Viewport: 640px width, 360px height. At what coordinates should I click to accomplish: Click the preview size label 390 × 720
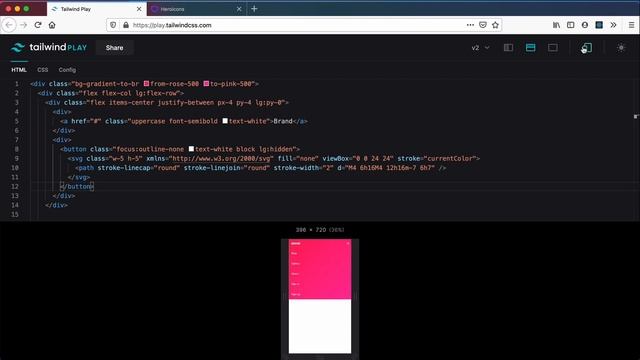click(320, 230)
